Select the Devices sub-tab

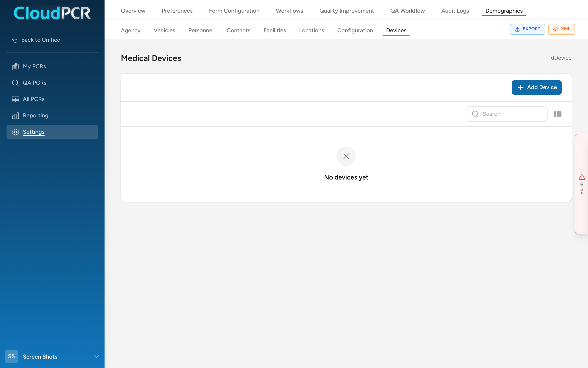pyautogui.click(x=396, y=30)
